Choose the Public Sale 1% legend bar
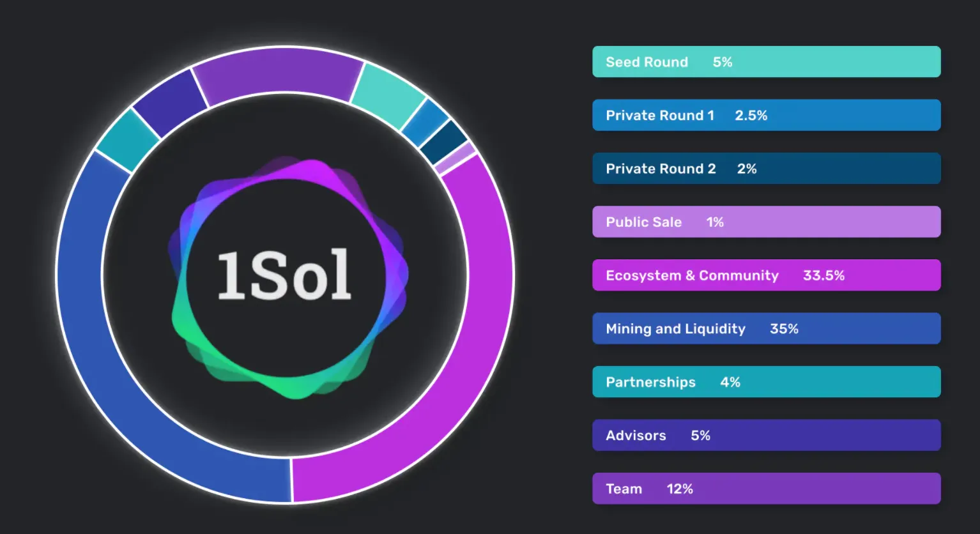 click(x=766, y=222)
